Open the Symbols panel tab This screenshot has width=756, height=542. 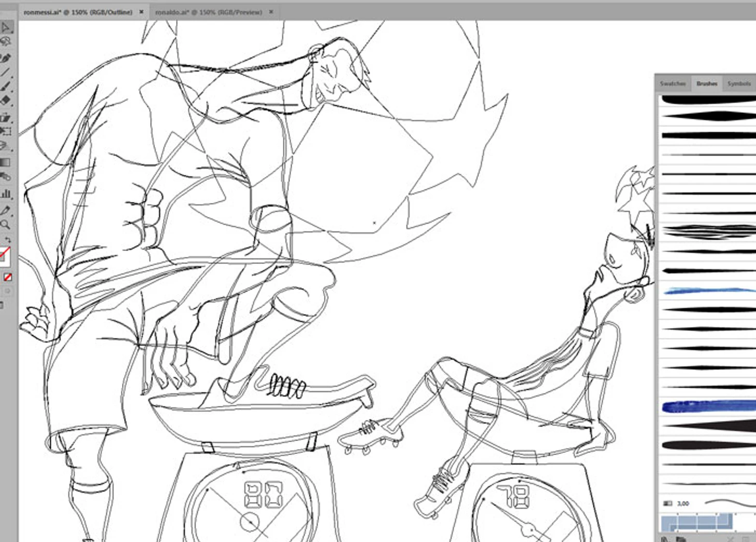click(739, 83)
